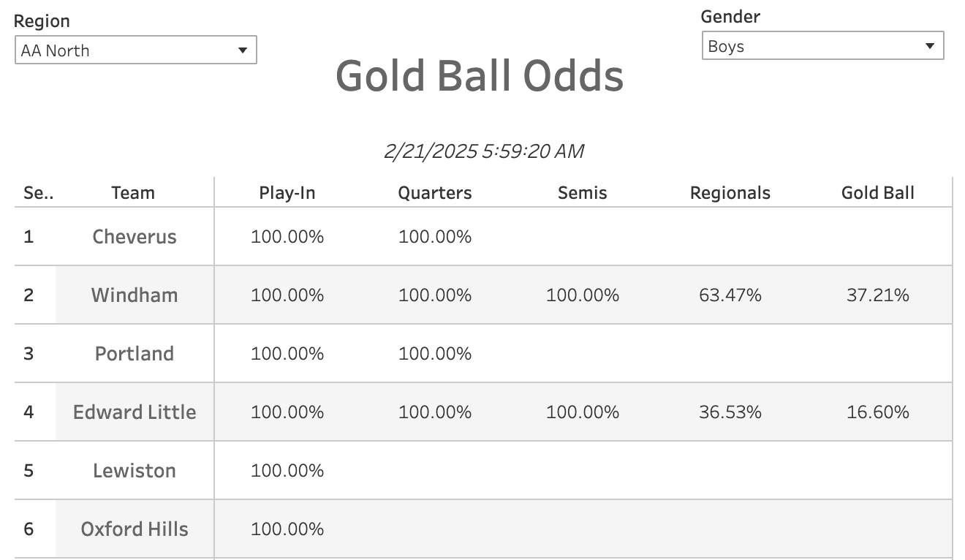Open the Region dropdown showing AA North

point(135,50)
